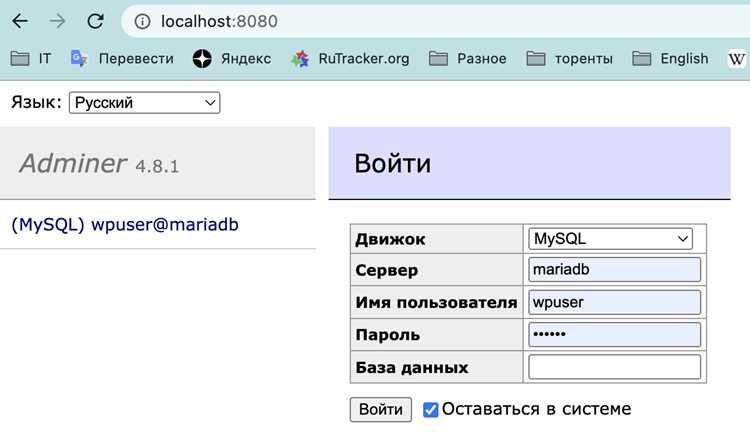Viewport: 750px width, 434px height.
Task: Open the Движок MySQL dropdown
Action: click(610, 239)
